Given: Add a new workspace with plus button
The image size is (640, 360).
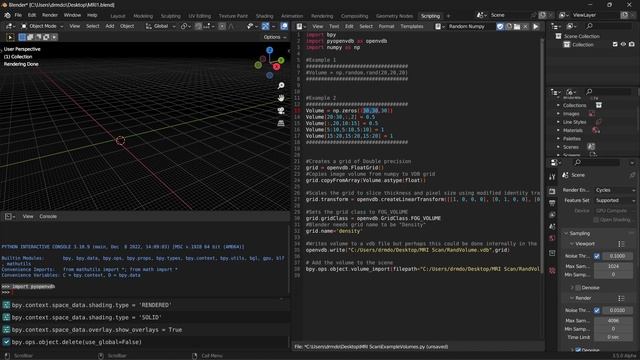Looking at the screenshot, I should pos(448,16).
